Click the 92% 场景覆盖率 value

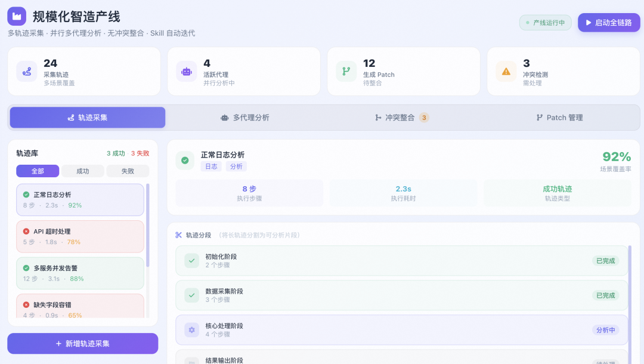(617, 156)
